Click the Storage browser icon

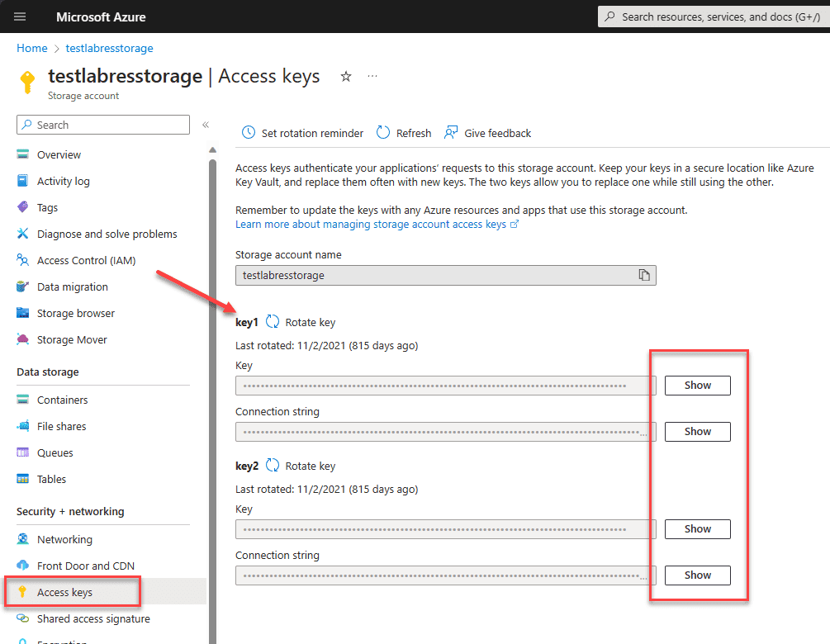23,313
